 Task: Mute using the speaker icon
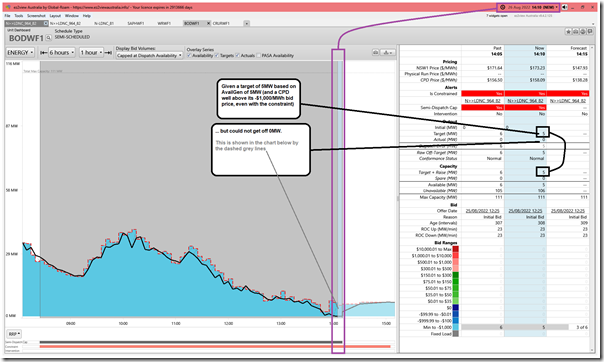pos(564,7)
